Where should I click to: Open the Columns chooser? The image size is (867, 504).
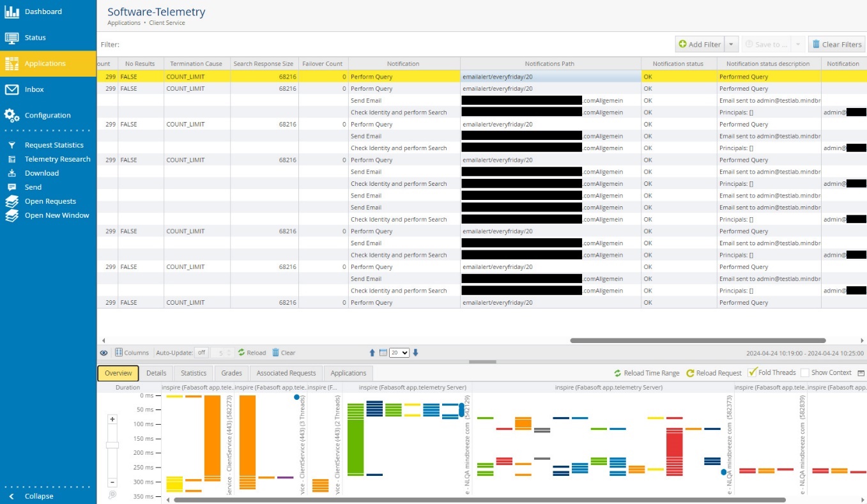132,353
